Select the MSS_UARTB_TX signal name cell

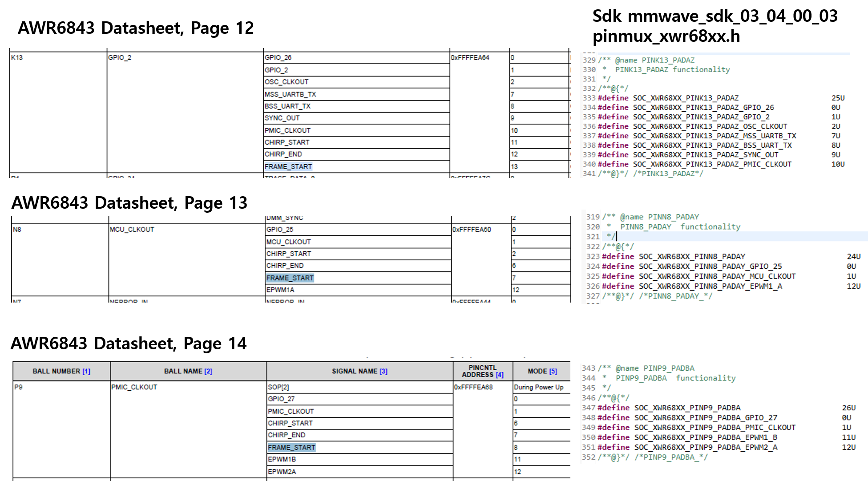pyautogui.click(x=356, y=94)
